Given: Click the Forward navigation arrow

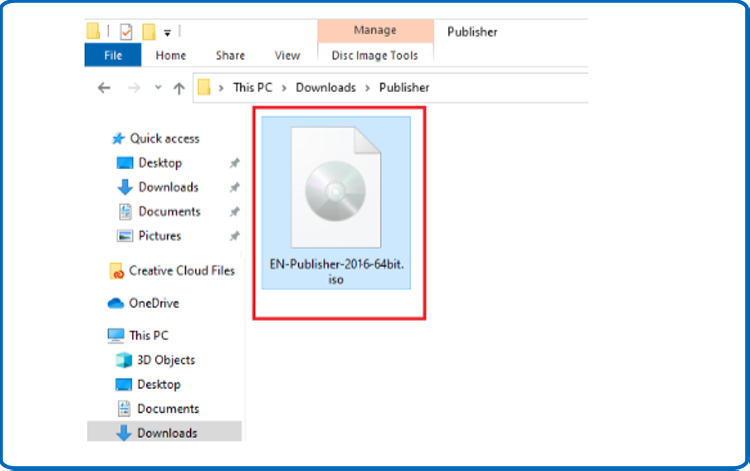Looking at the screenshot, I should point(134,88).
